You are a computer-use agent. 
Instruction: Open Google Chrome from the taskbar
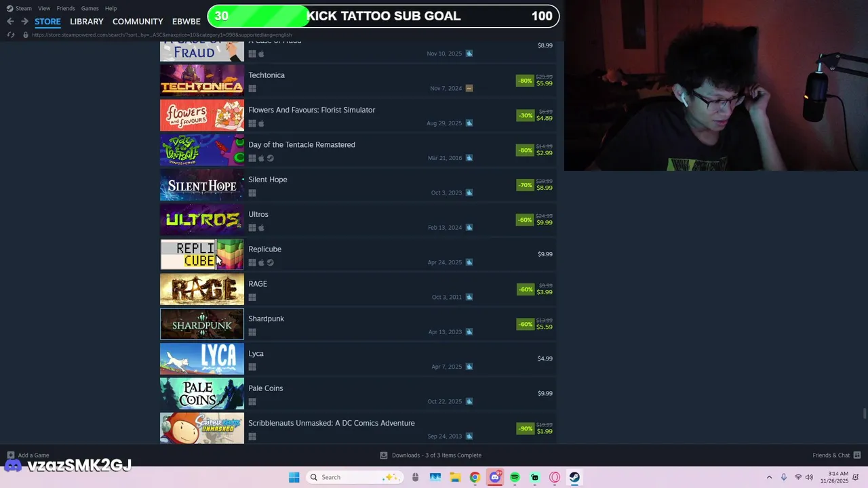(475, 477)
